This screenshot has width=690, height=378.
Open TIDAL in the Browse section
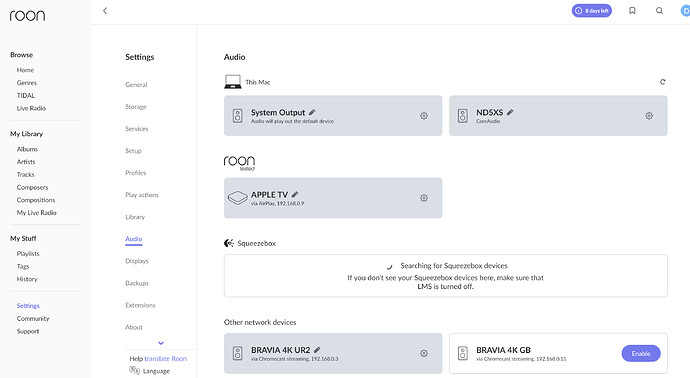coord(26,95)
